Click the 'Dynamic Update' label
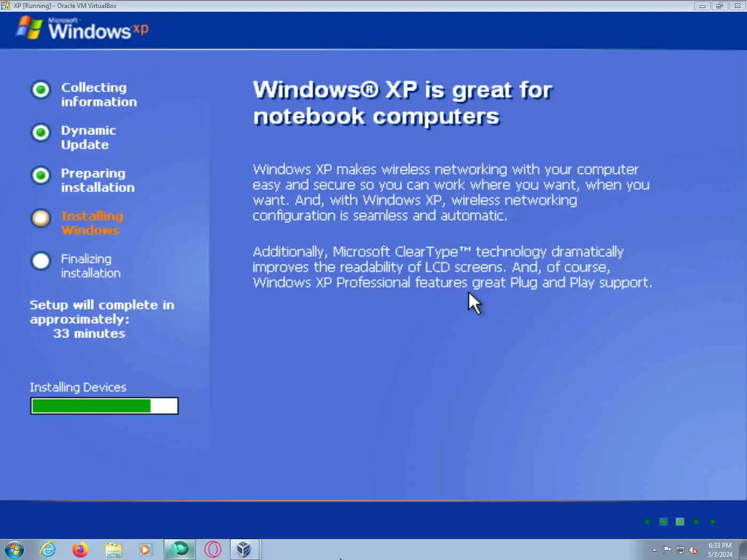This screenshot has height=560, width=747. click(88, 138)
